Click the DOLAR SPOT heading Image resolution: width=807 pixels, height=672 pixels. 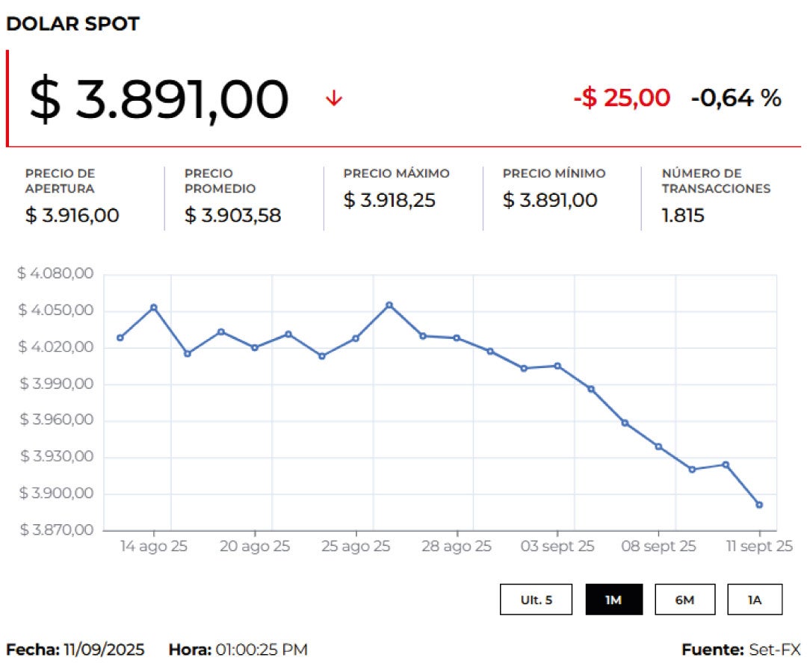coord(72,24)
